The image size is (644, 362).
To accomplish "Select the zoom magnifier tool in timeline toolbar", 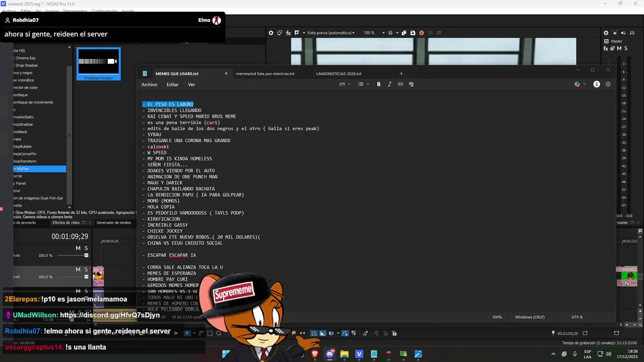I will coord(219,333).
